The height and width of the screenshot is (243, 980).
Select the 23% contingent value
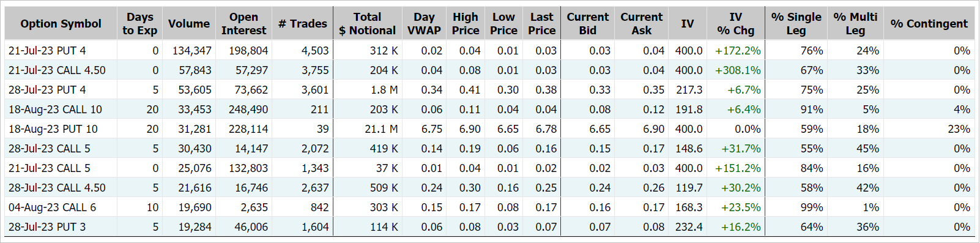click(x=959, y=129)
